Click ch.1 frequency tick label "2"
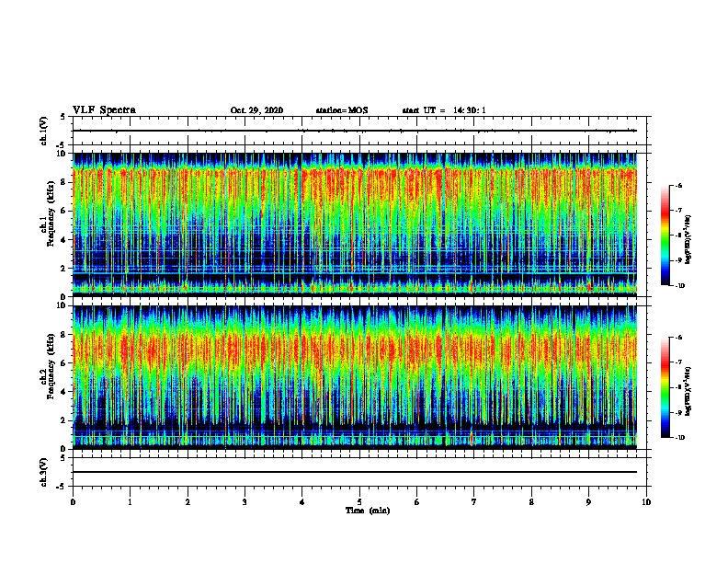 tap(64, 268)
